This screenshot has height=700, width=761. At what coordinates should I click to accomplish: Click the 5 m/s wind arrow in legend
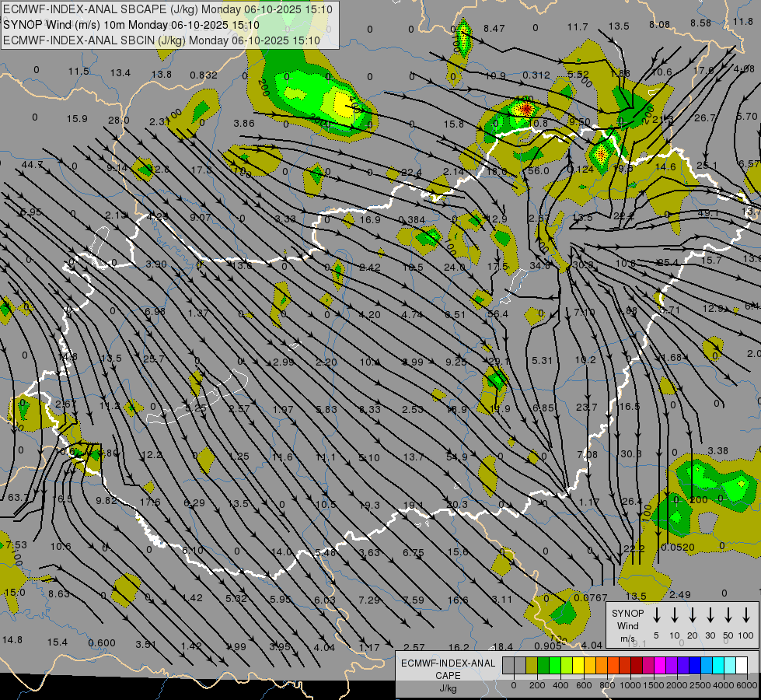pyautogui.click(x=657, y=615)
